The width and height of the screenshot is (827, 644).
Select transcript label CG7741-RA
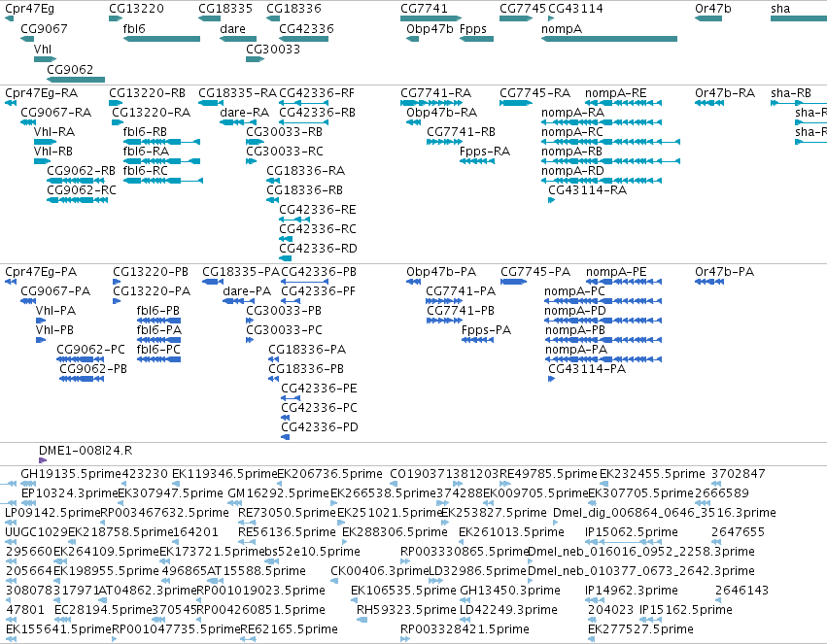[435, 93]
